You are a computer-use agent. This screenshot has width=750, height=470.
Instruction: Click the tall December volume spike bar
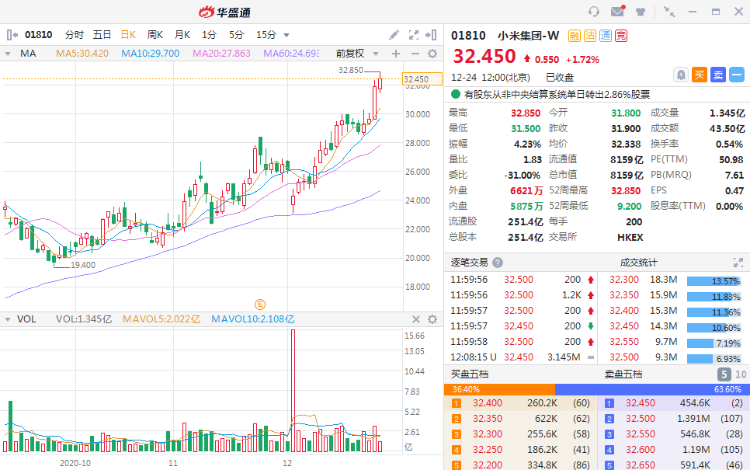pyautogui.click(x=293, y=390)
